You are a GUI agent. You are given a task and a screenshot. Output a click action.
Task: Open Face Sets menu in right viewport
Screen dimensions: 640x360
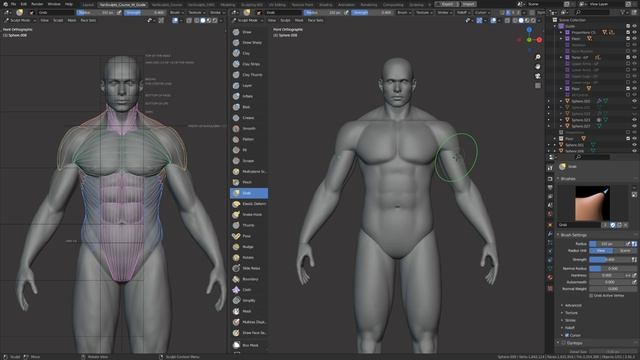pos(315,20)
